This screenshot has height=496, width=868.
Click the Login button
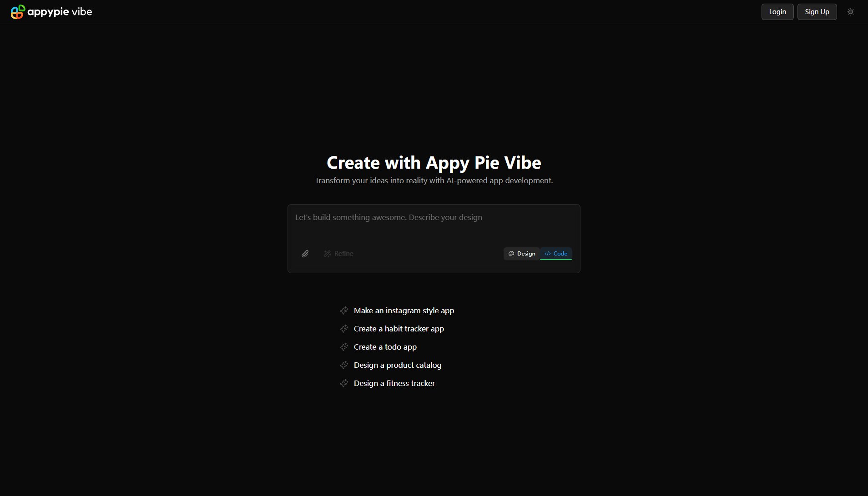[x=777, y=12]
